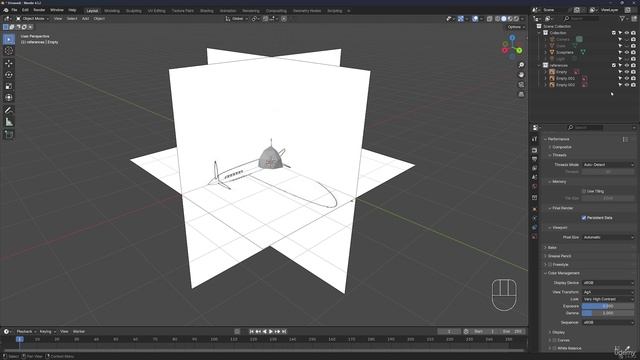
Task: Select the Add Cube tool
Action: pos(9,134)
